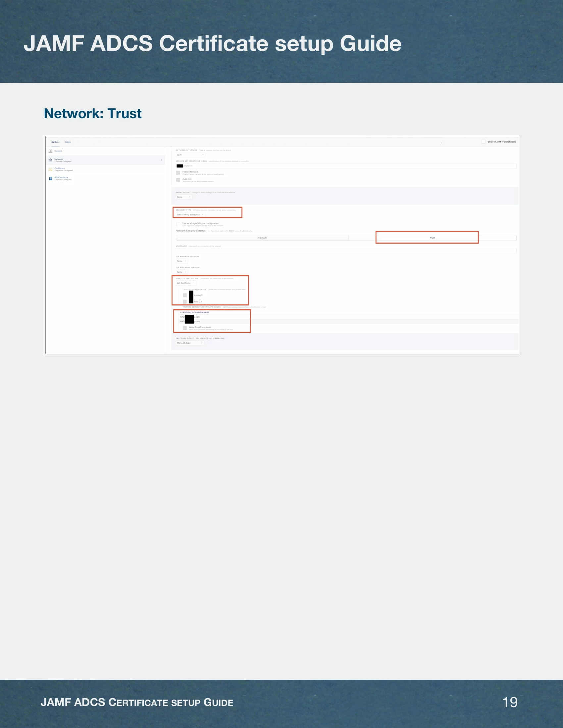Toggle the Root CA trusted certificate checkbox
Viewport: 563px width, 728px height.
pos(185,302)
